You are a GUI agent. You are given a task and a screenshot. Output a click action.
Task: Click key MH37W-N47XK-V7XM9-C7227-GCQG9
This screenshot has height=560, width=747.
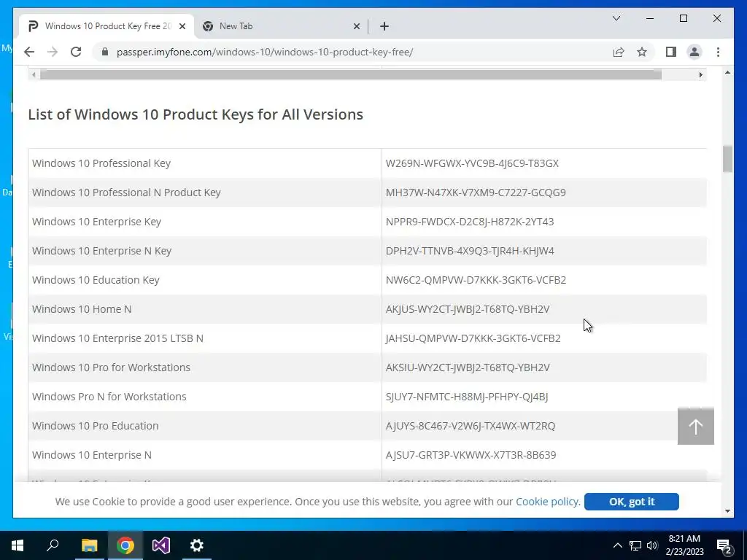[476, 192]
